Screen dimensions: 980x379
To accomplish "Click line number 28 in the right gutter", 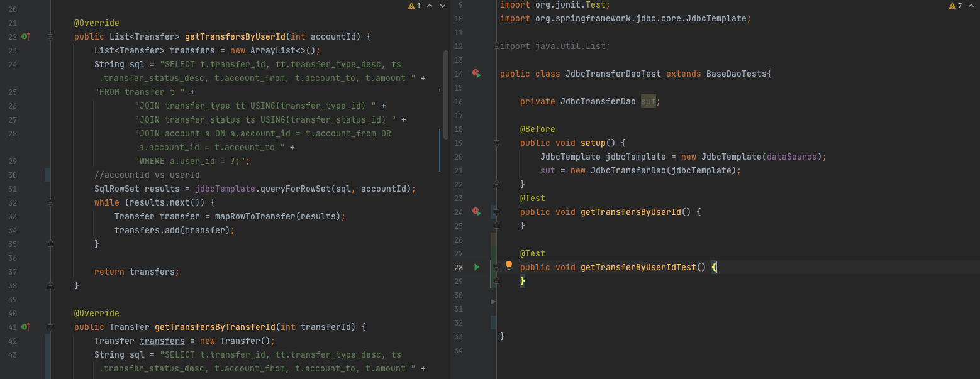I will 459,267.
